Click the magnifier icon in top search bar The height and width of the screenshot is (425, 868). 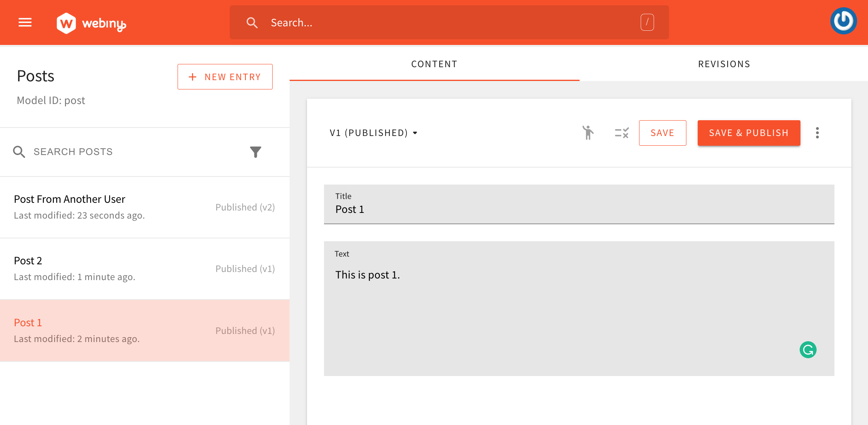(252, 23)
